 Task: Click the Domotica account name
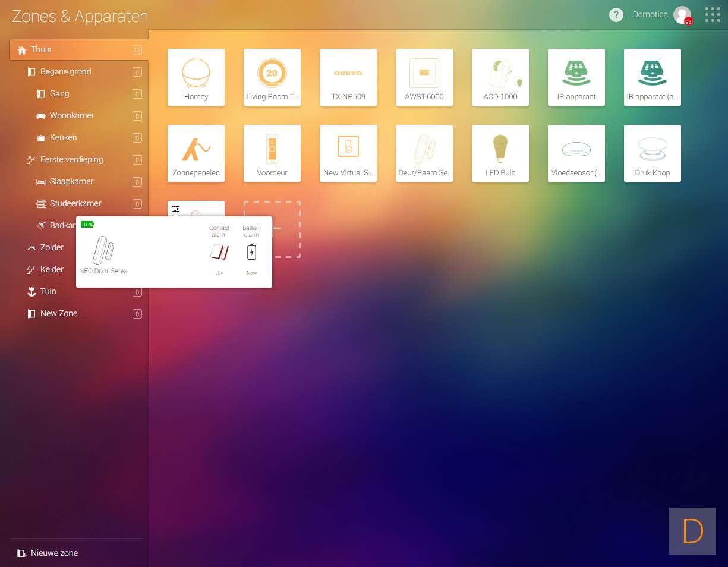pos(650,14)
